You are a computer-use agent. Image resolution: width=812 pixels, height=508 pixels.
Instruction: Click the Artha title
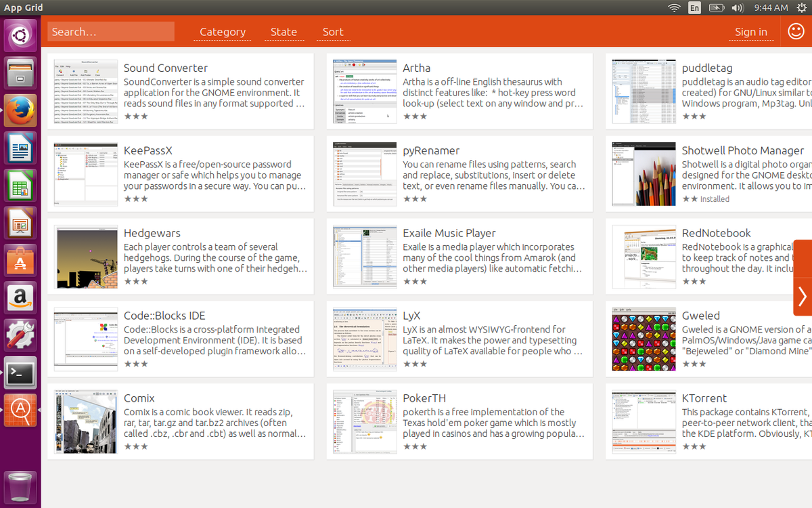417,68
